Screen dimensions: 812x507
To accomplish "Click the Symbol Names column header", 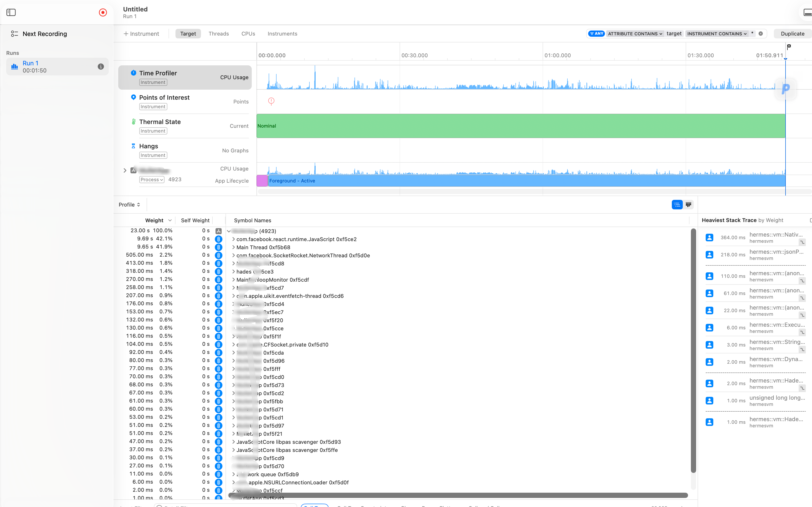I will pyautogui.click(x=252, y=220).
